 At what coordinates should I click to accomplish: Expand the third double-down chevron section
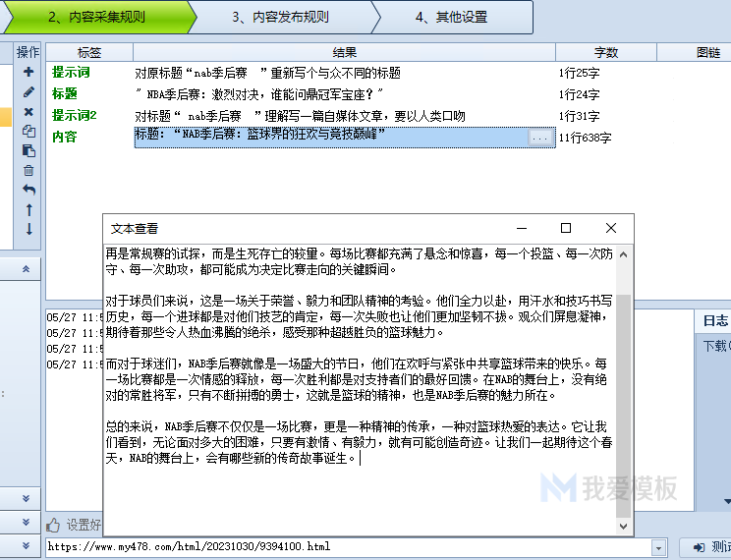27,545
